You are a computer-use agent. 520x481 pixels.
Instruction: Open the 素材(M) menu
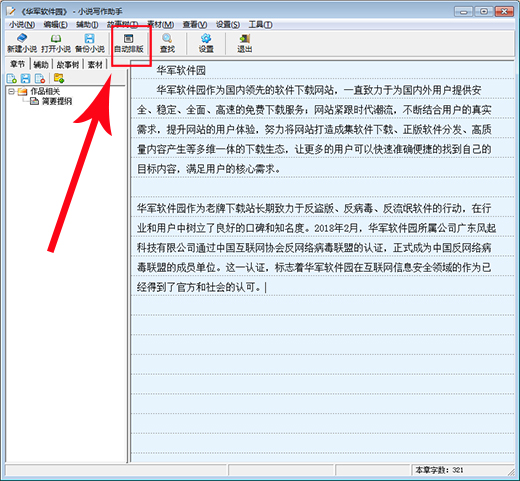161,25
